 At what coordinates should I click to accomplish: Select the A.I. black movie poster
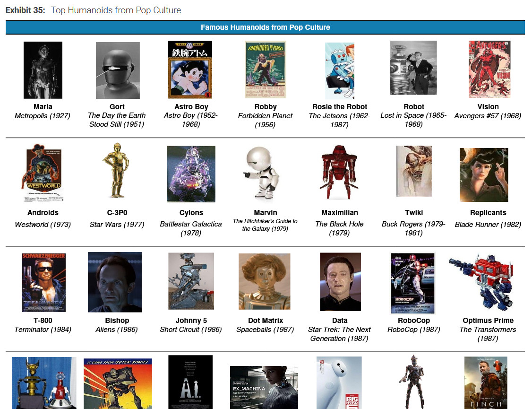(x=190, y=382)
